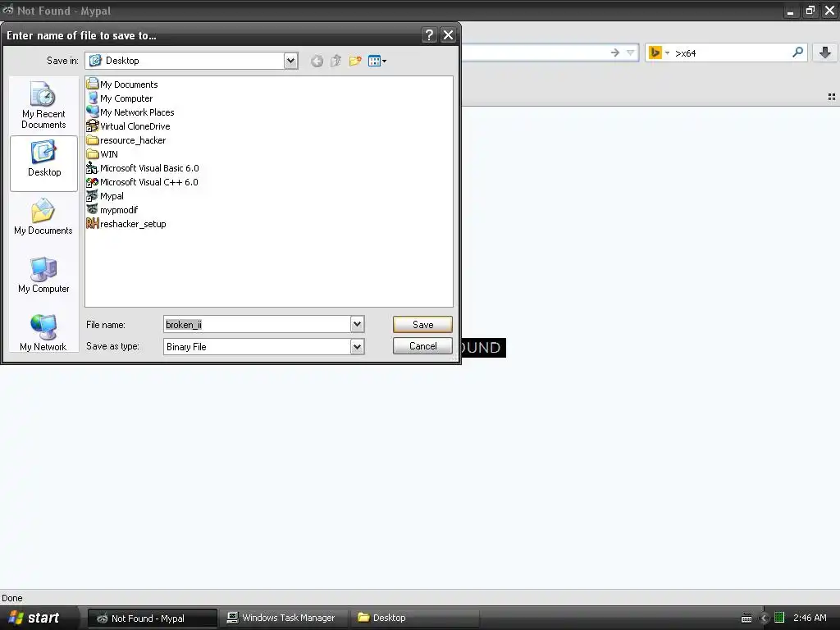Image resolution: width=840 pixels, height=630 pixels.
Task: Click the keyboard icon in system tray
Action: [746, 619]
